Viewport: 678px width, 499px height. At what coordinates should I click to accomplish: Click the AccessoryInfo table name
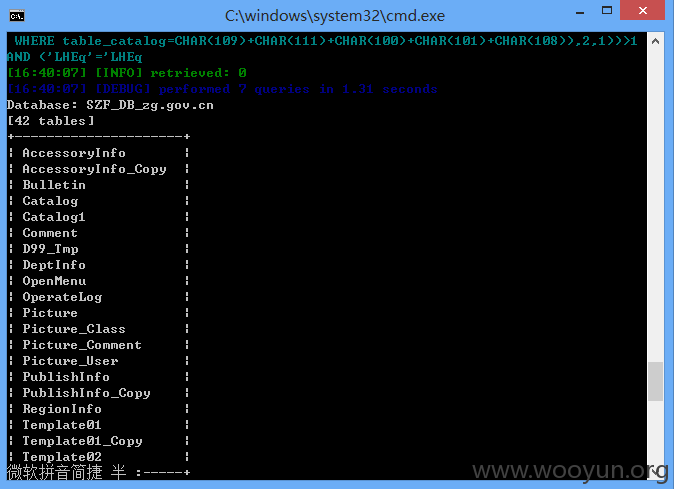tap(74, 153)
